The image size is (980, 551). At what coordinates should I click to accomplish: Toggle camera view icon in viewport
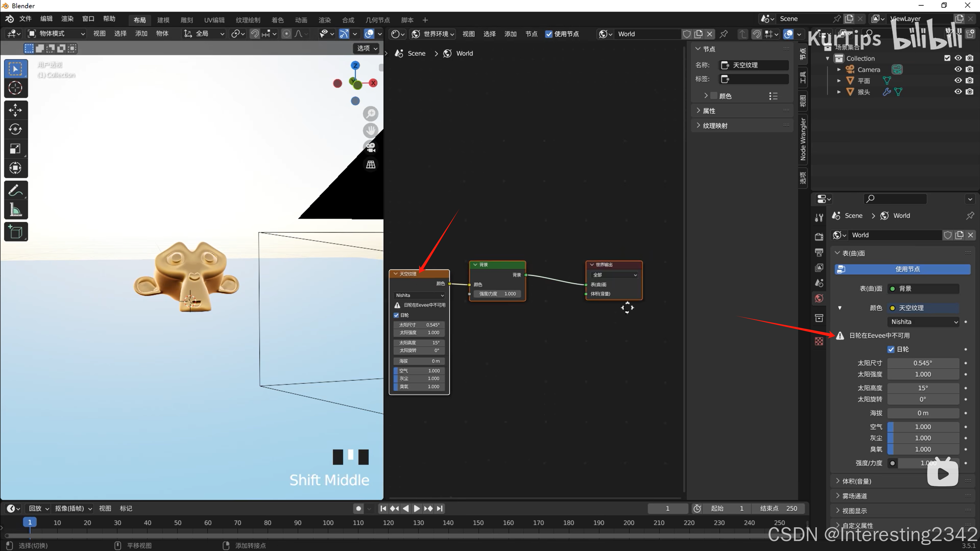(x=371, y=147)
